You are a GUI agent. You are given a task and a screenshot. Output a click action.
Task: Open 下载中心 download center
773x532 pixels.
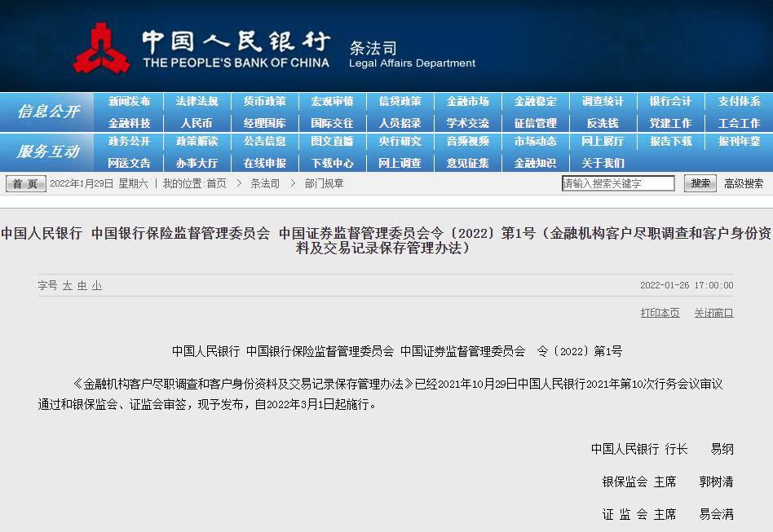[332, 163]
